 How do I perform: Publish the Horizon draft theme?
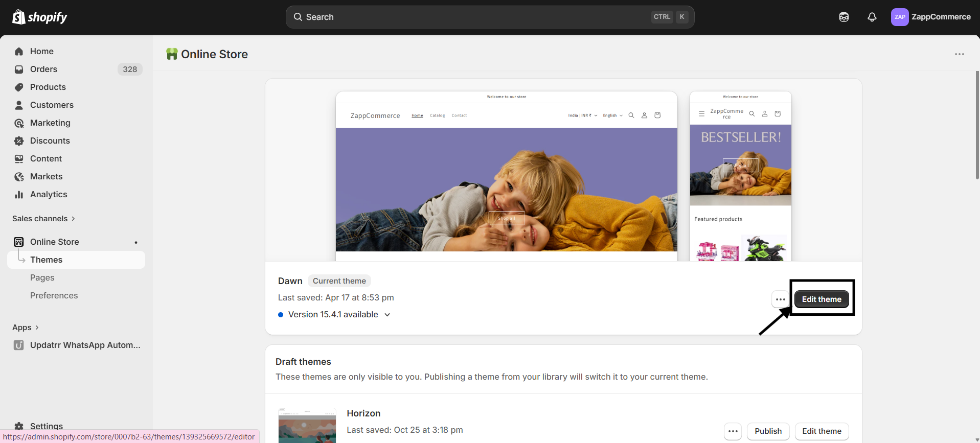click(768, 431)
